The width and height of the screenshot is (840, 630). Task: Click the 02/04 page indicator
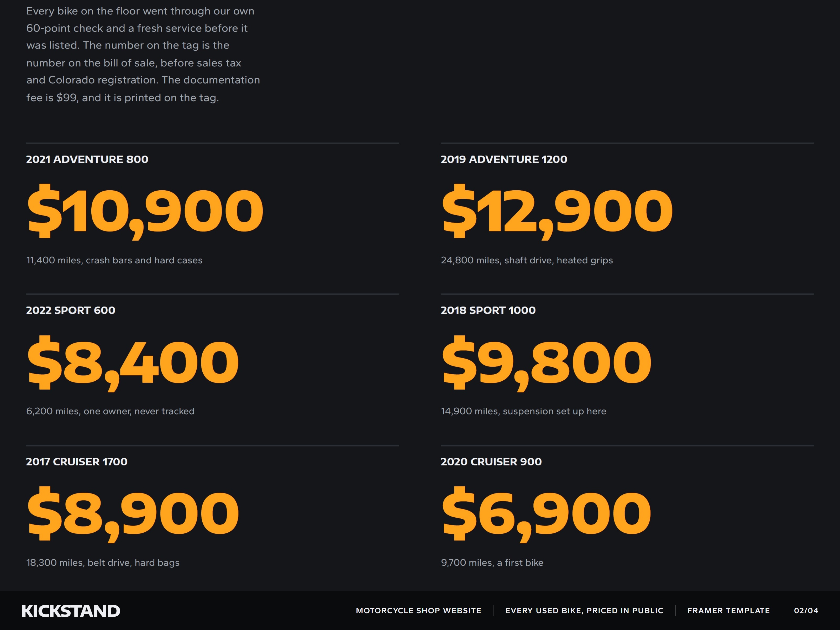(806, 611)
